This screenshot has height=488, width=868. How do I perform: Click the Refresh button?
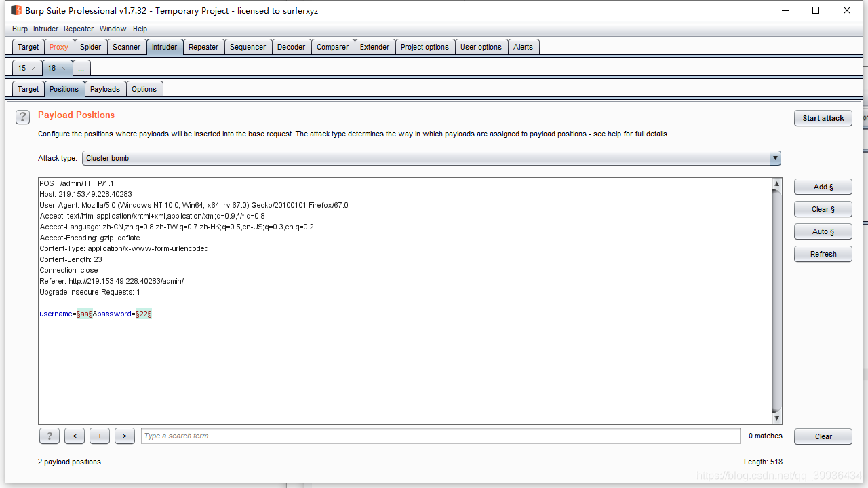tap(823, 254)
